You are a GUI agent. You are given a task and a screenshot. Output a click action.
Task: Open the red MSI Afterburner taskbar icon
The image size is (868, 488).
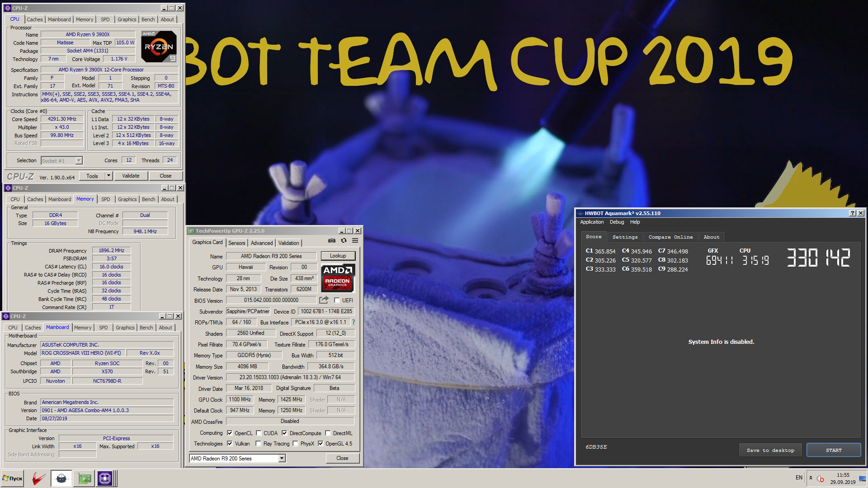tap(39, 479)
